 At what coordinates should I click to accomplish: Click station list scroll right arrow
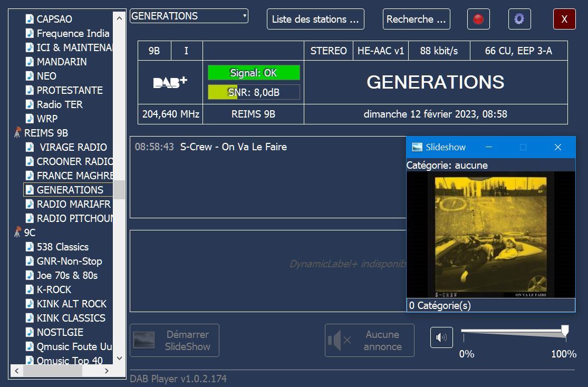[x=107, y=371]
